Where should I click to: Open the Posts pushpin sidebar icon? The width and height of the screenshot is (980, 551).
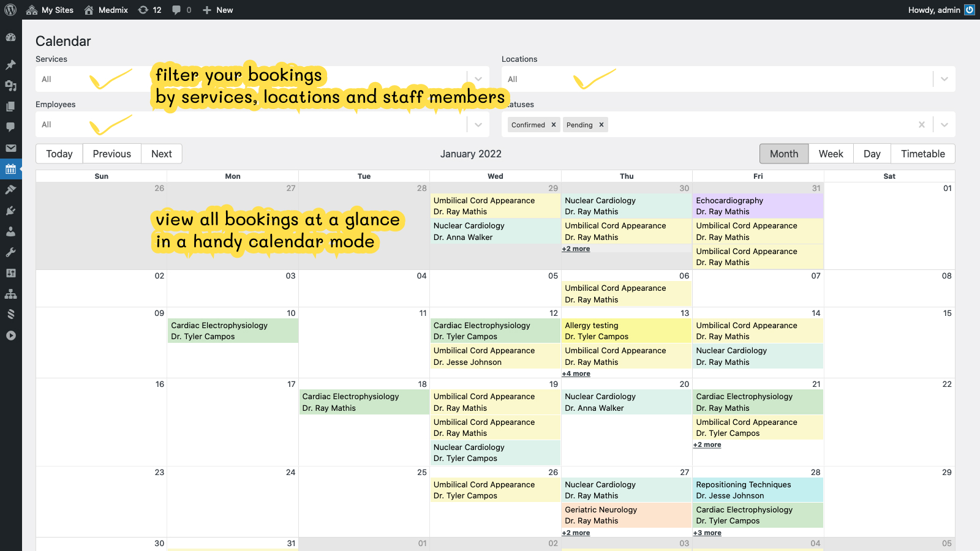click(10, 65)
